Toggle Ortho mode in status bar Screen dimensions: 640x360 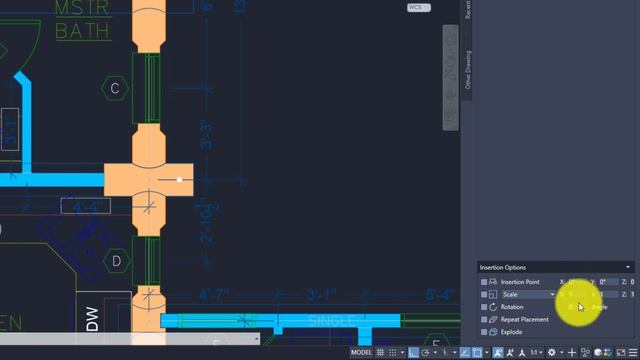point(413,353)
